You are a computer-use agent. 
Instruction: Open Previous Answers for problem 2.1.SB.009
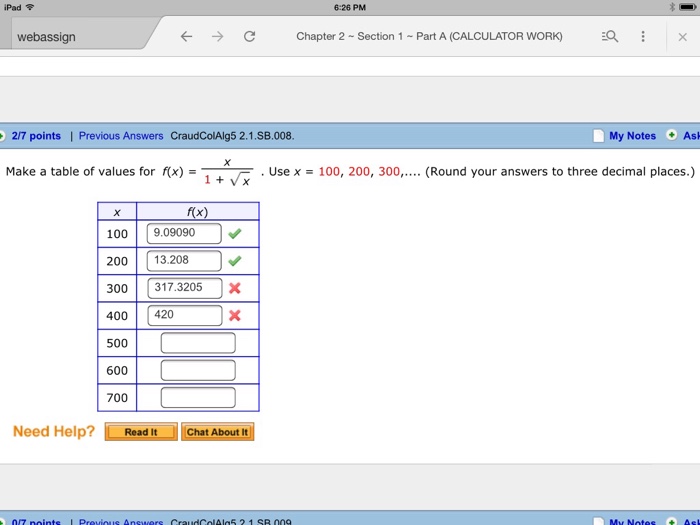pos(121,521)
